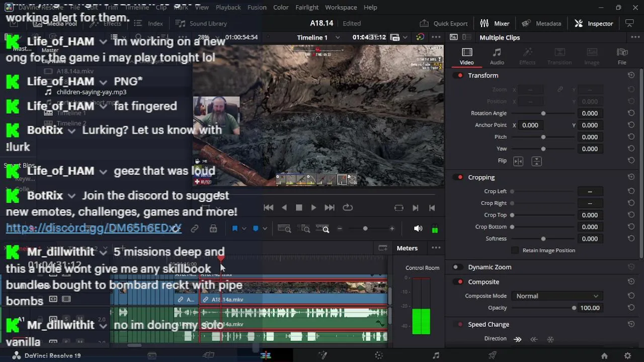The height and width of the screenshot is (362, 644).
Task: Zoom out the timeline with minus button
Action: coord(340,229)
